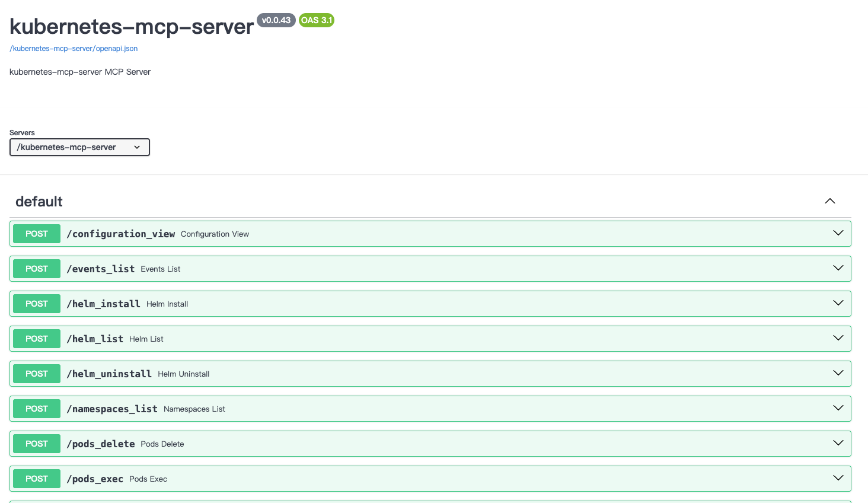Expand the /pods_exec row chevron
This screenshot has width=868, height=503.
tap(838, 478)
